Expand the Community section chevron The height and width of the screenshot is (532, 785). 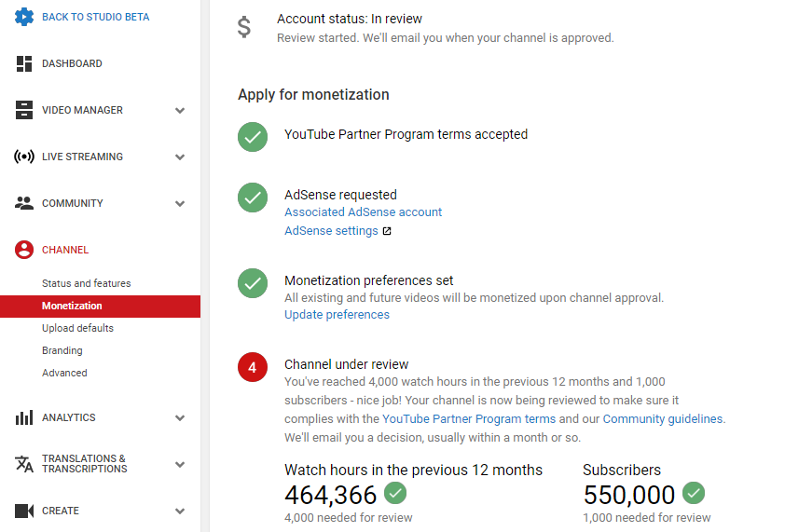180,204
